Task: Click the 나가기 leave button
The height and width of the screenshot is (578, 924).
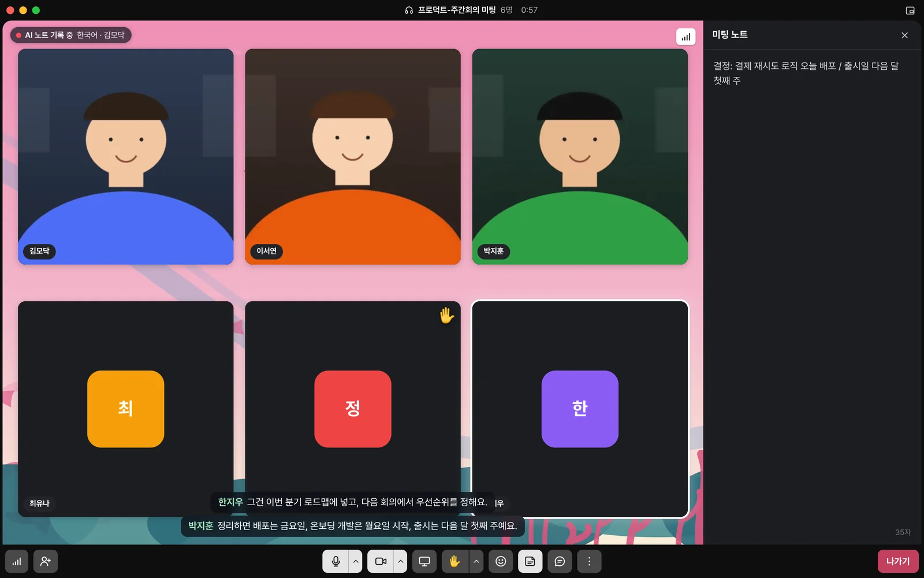Action: (x=898, y=561)
